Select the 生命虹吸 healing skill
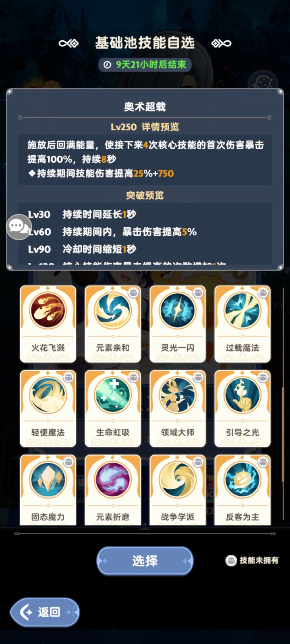 113,408
